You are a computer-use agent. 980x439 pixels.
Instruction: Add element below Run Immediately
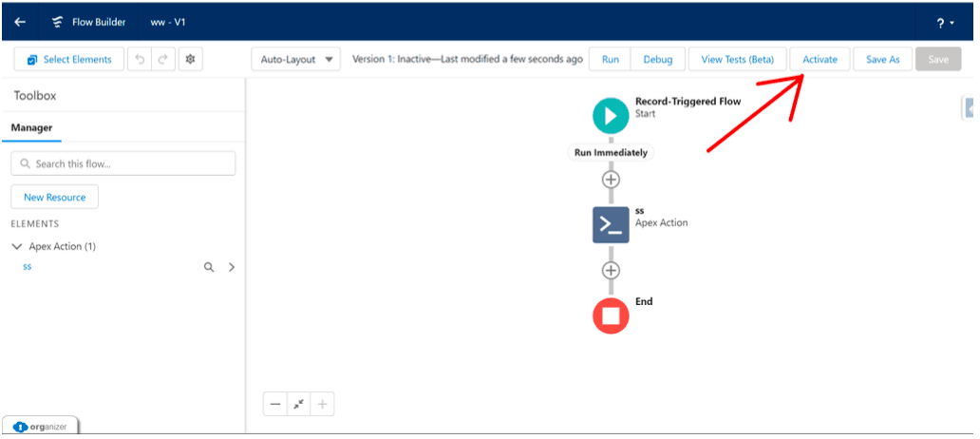pyautogui.click(x=611, y=179)
